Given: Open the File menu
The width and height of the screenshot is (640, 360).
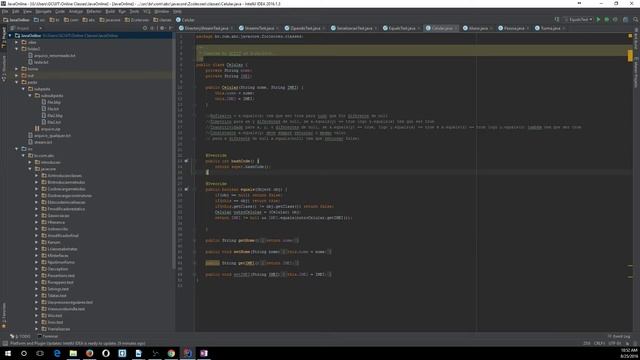Looking at the screenshot, I should tap(5, 11).
